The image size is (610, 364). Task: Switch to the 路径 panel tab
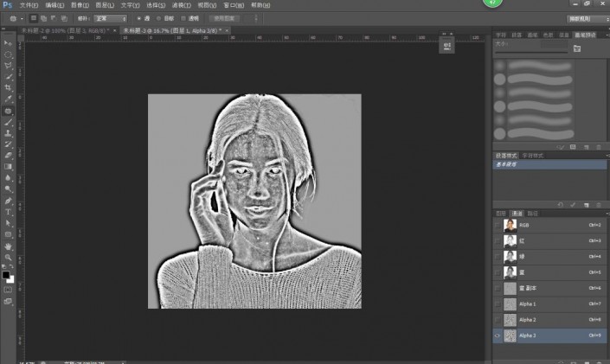pyautogui.click(x=531, y=212)
